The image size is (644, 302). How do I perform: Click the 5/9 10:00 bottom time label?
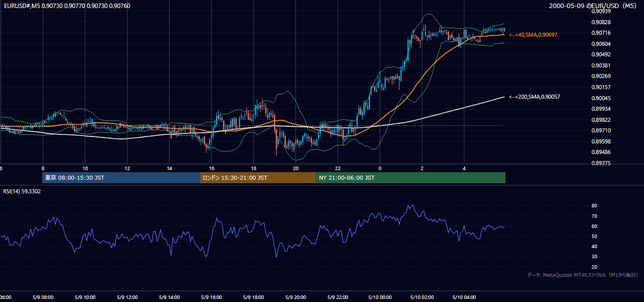point(84,297)
